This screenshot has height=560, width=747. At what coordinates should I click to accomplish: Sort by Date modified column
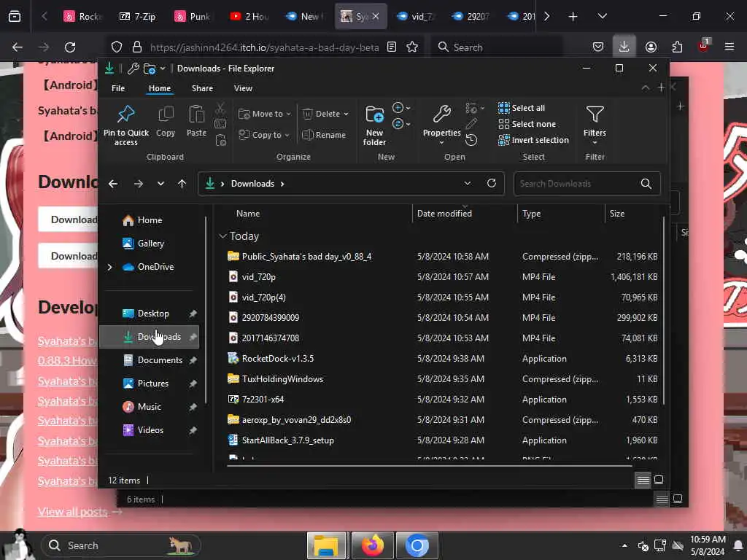tap(444, 214)
